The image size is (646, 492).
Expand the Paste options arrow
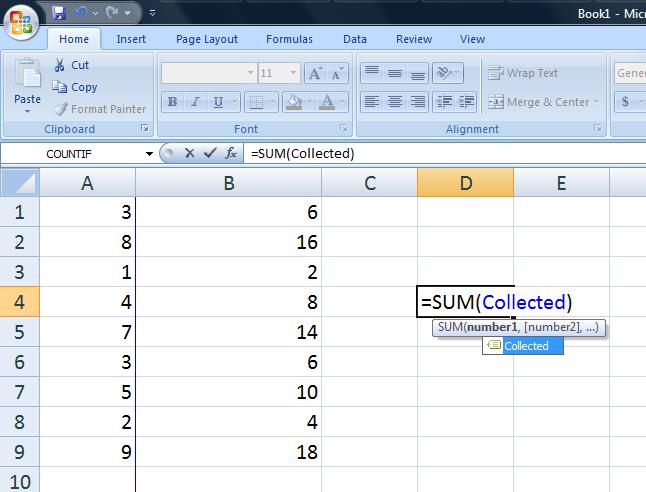[27, 112]
